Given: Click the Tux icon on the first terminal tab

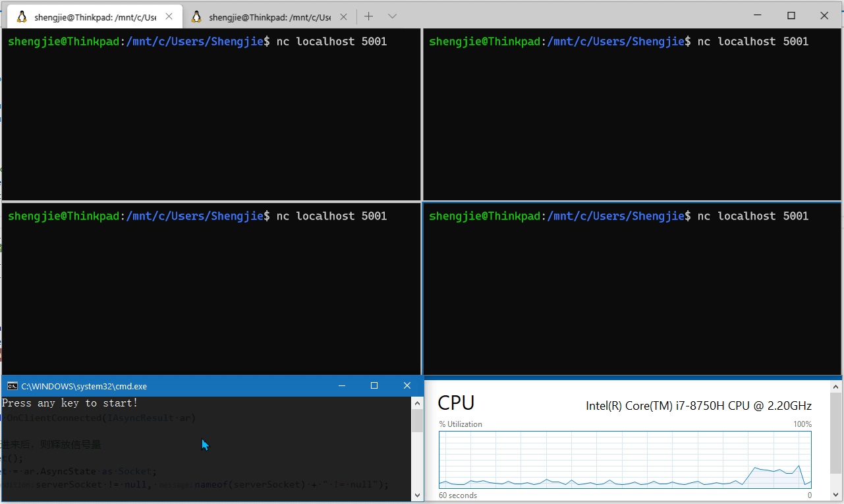Looking at the screenshot, I should (x=22, y=16).
